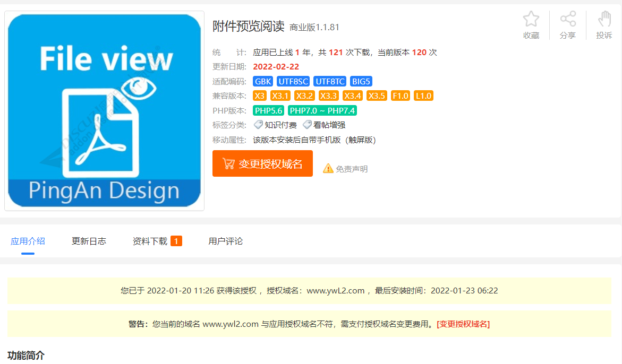The image size is (622, 364).
Task: Click the 收藏 star icon
Action: click(531, 20)
